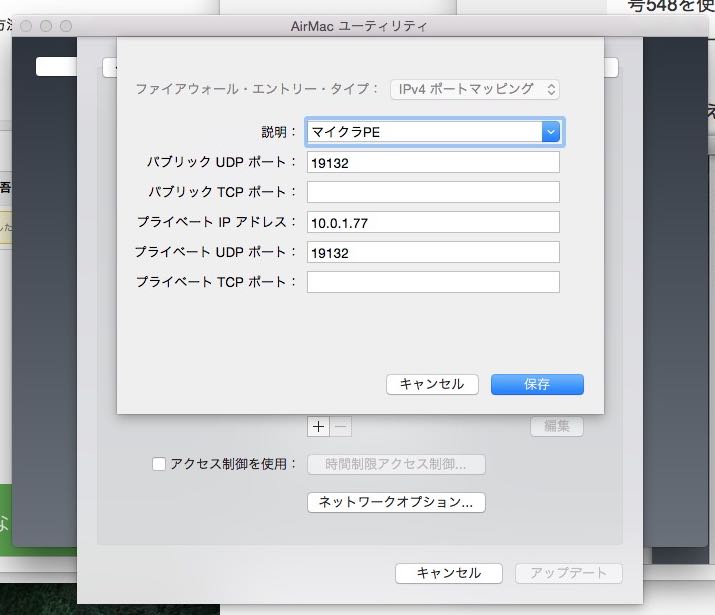Cancel the port mapping sheet
Viewport: 715px width, 615px height.
[x=432, y=384]
